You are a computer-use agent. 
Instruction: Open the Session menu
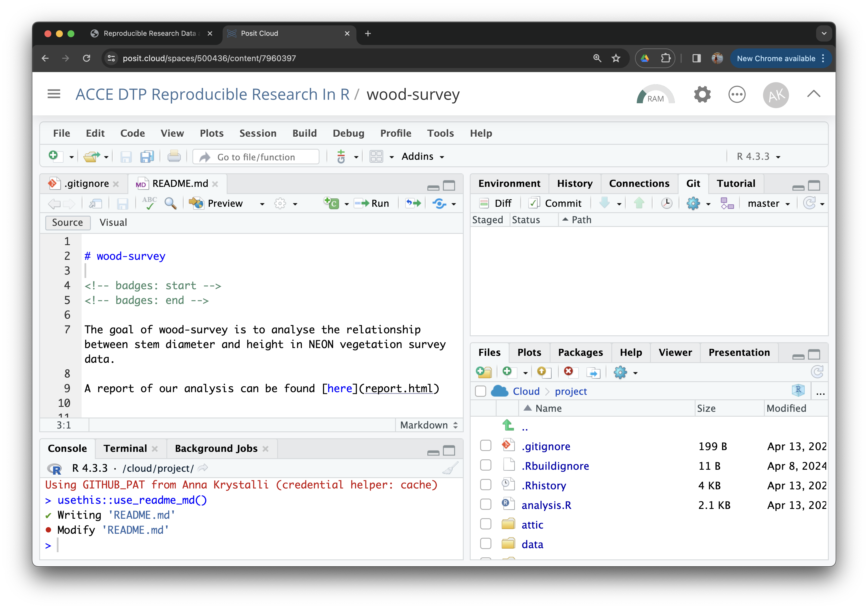[x=258, y=134]
